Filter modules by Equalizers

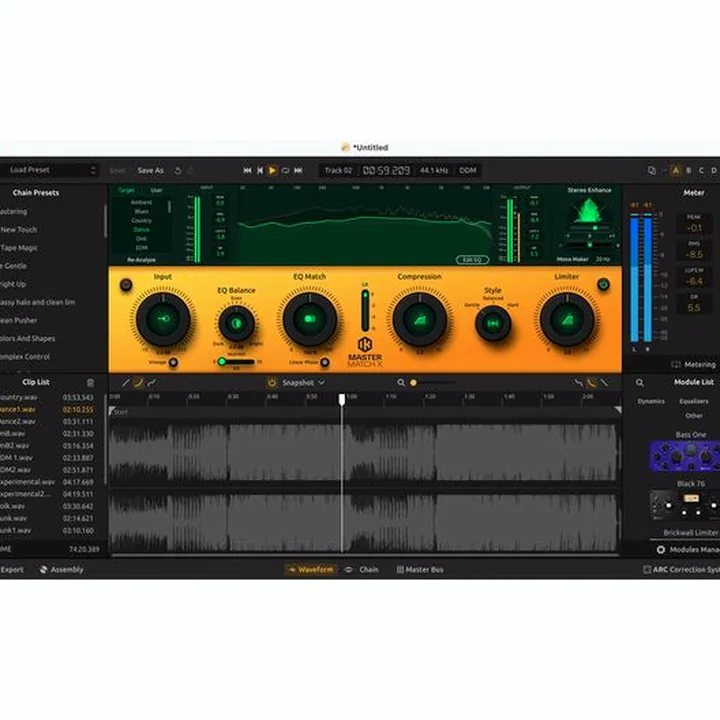coord(694,401)
